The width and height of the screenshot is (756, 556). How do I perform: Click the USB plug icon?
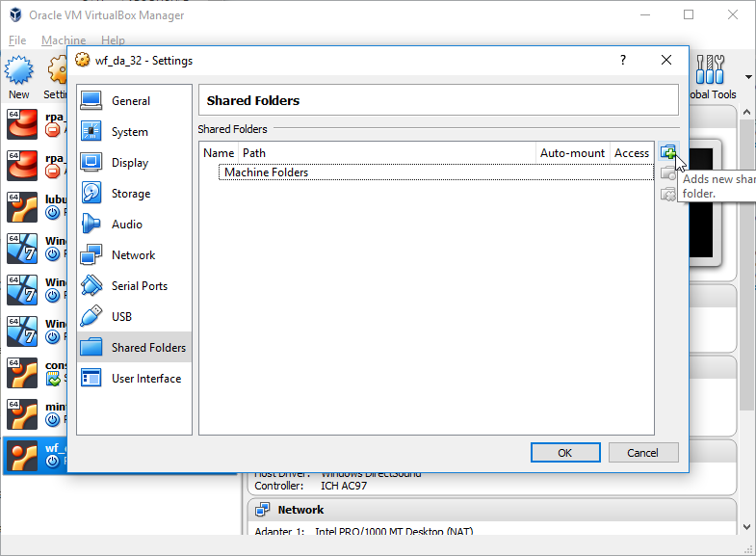tap(91, 316)
